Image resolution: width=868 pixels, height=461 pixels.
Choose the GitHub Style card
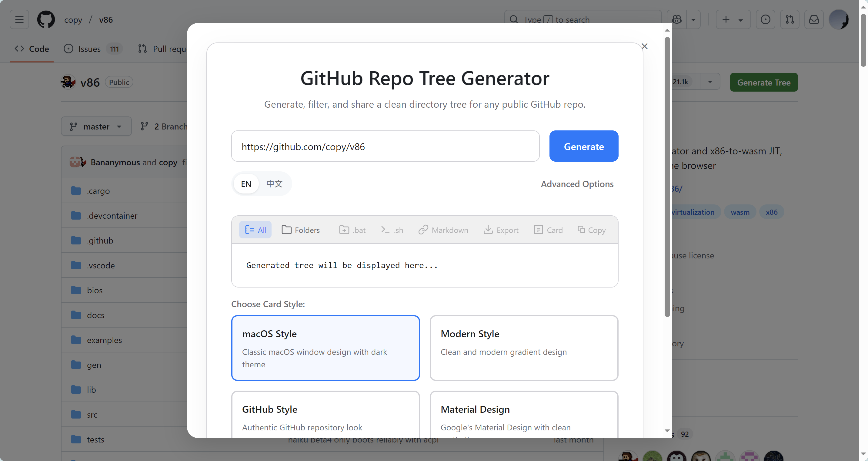point(326,415)
